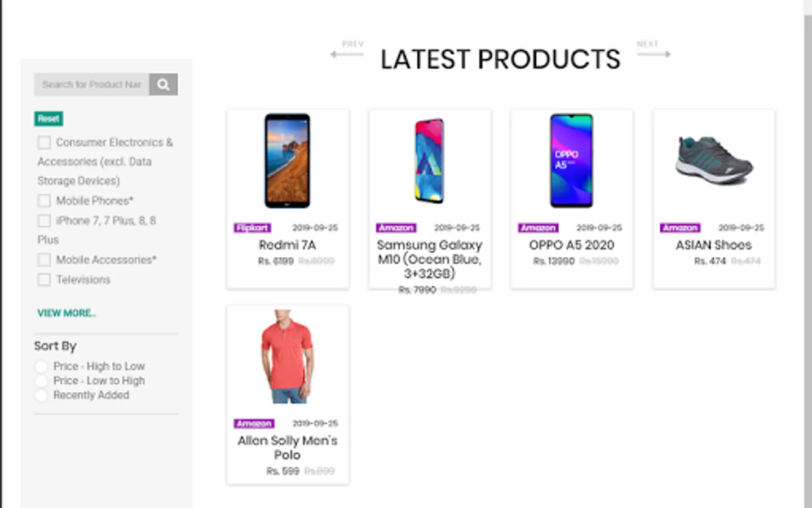Image resolution: width=812 pixels, height=508 pixels.
Task: Open the Redmi 7A product title link
Action: pos(288,245)
